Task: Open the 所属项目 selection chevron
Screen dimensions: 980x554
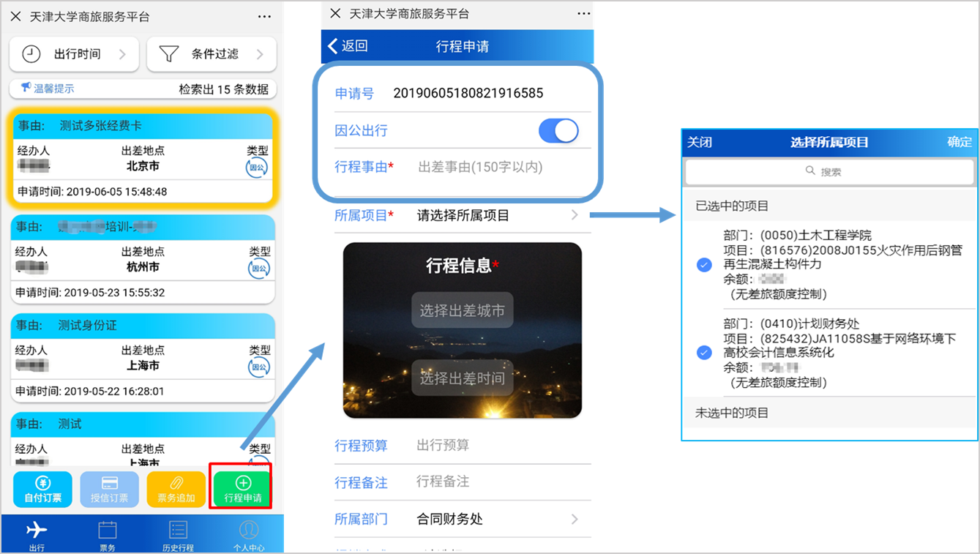Action: tap(575, 215)
